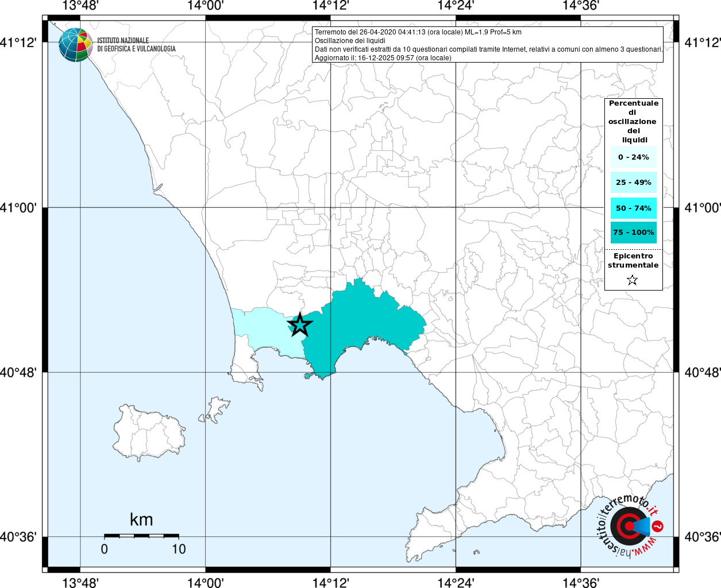Click the 'Aggiornato il: 16-12-2025' line
Viewport: 721px width, 588px height.
tap(383, 58)
